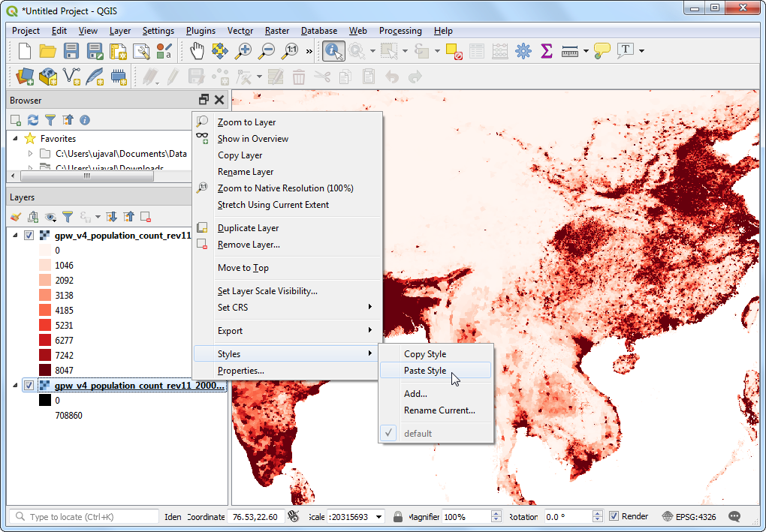Uncheck the first gpw_v4_population_count layer visibility
This screenshot has height=532, width=766.
point(29,235)
